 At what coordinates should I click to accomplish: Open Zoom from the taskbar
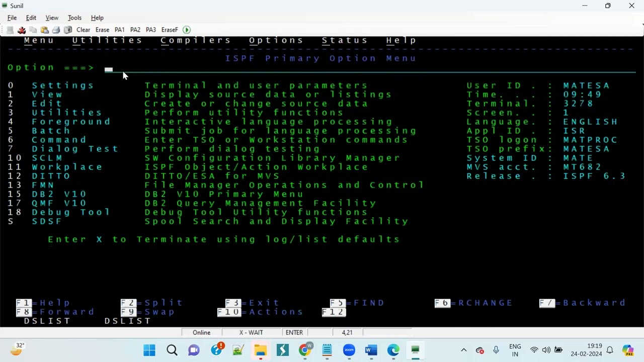(349, 350)
